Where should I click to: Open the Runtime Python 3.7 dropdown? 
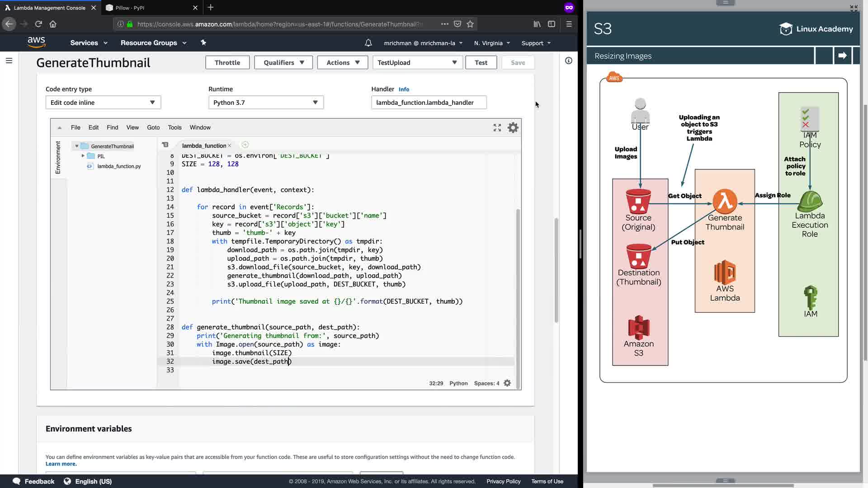[x=266, y=103]
